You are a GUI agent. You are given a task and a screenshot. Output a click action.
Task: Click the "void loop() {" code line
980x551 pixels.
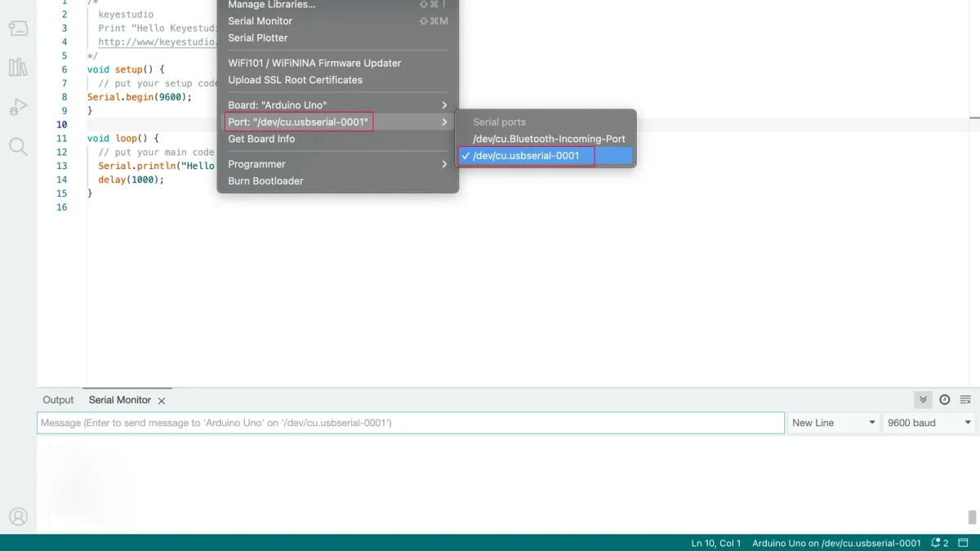[x=123, y=139]
